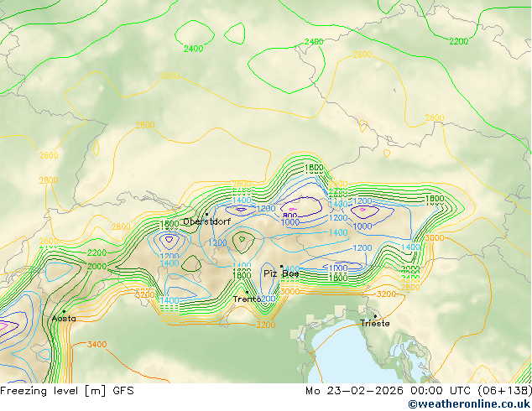Click the 800 contour label
This screenshot has height=411, width=532.
coord(290,216)
